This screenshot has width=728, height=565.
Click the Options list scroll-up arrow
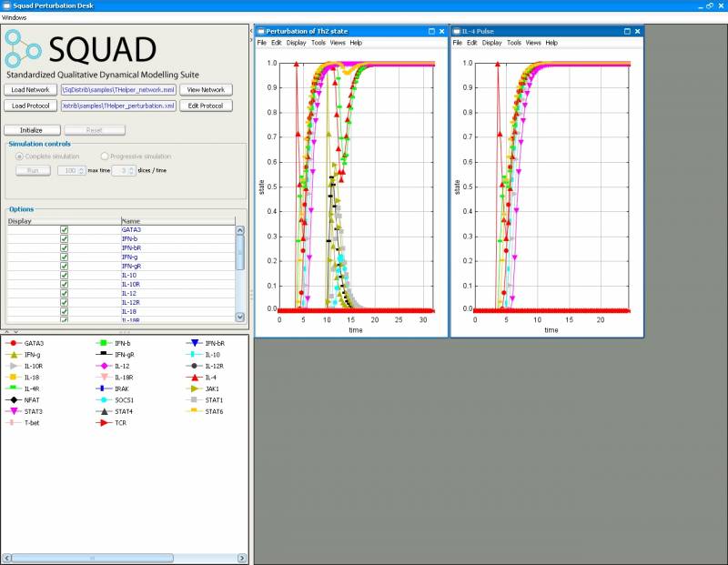coord(240,230)
